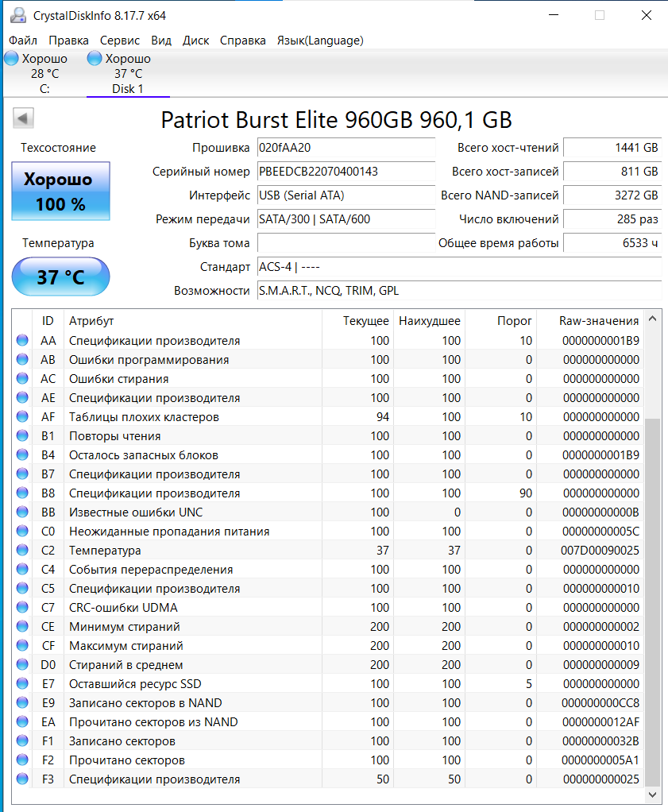Click the blue status dot for attribute C4
The image size is (668, 812).
point(22,569)
